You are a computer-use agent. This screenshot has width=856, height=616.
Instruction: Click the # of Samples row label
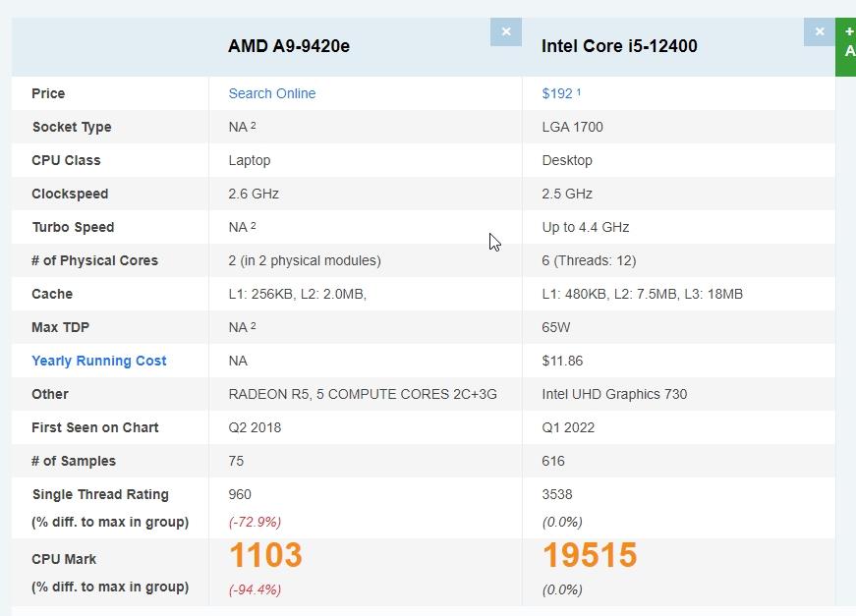click(73, 461)
